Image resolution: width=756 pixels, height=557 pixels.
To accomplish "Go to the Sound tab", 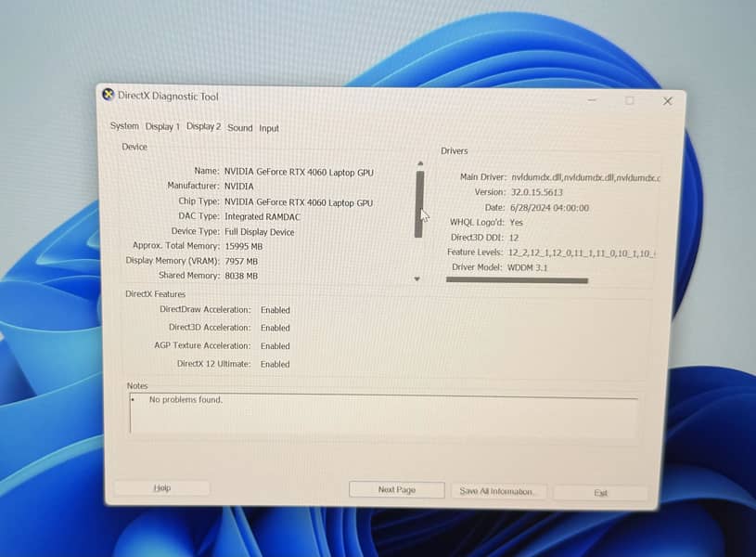I will [x=240, y=128].
